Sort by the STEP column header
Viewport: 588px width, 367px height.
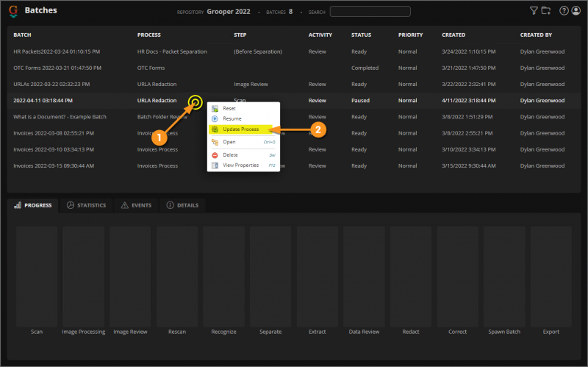click(x=240, y=35)
